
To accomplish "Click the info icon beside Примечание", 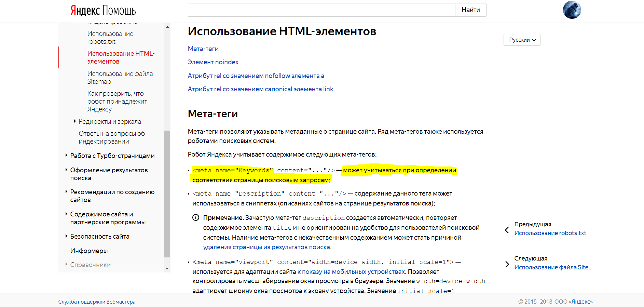I will 196,217.
